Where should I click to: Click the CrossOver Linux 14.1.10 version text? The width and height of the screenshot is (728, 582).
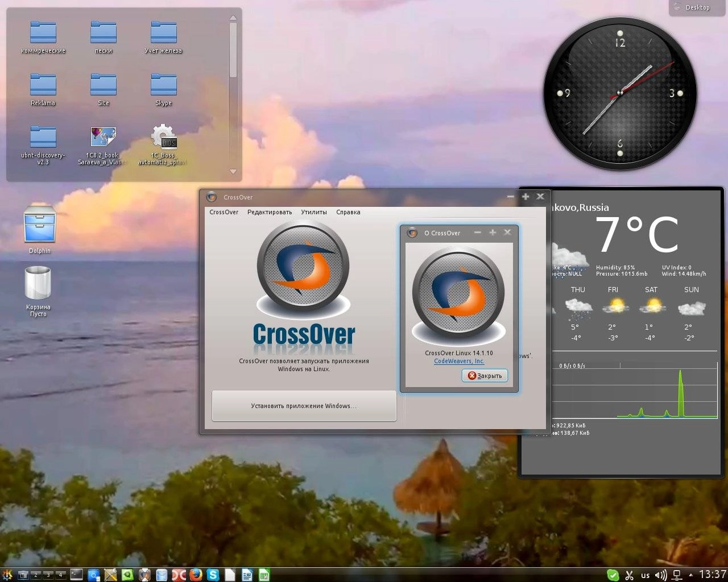(459, 353)
